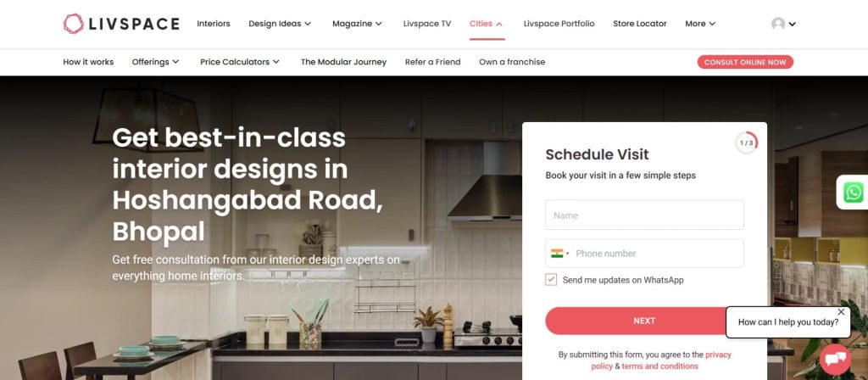868x380 pixels.
Task: Focus the Phone number field
Action: pos(658,254)
